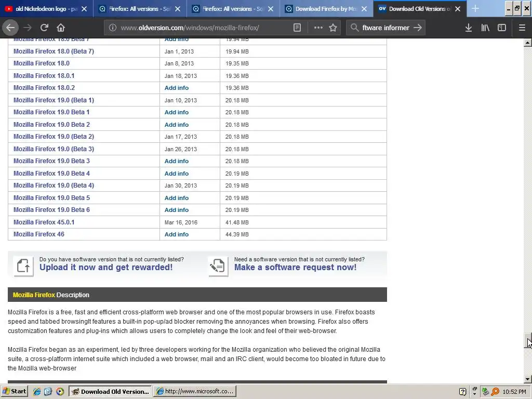Show site information for oldversion.com
532x399 pixels.
[x=113, y=28]
